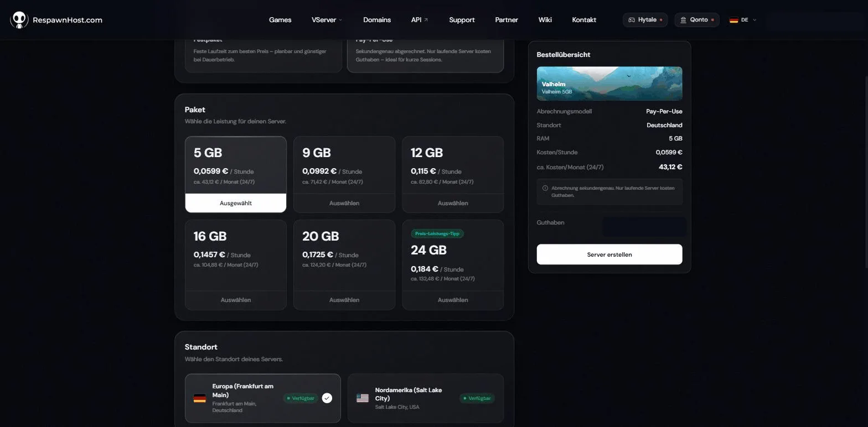868x427 pixels.
Task: Select the 20 GB package via Auswählen
Action: click(x=344, y=300)
